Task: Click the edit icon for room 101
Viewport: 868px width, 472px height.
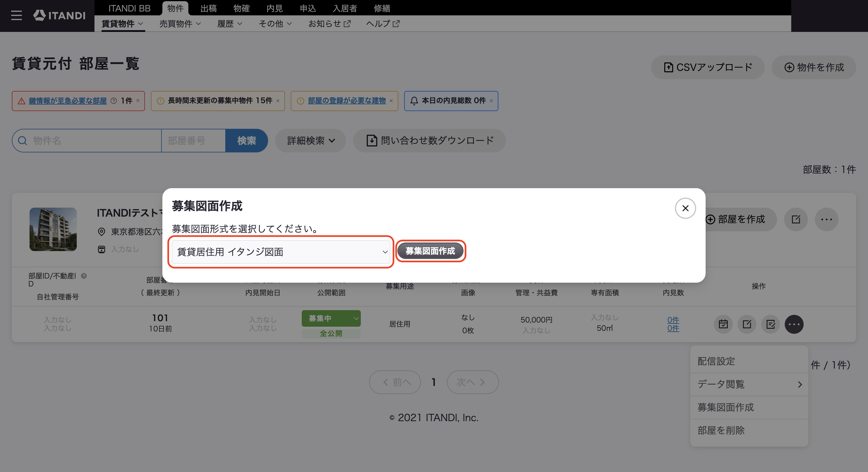Action: click(x=747, y=324)
